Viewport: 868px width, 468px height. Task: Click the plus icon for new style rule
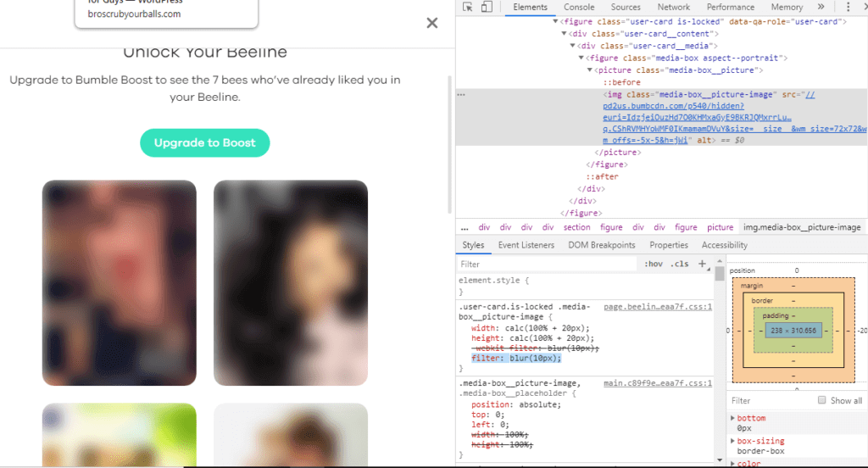[702, 265]
